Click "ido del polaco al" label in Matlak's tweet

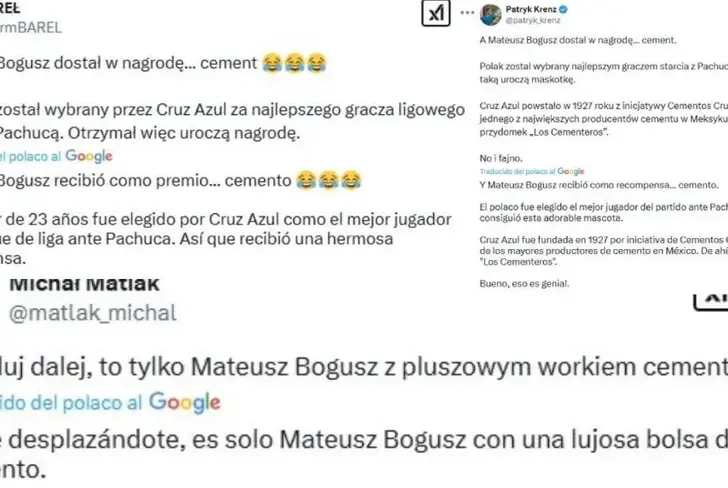click(x=71, y=403)
